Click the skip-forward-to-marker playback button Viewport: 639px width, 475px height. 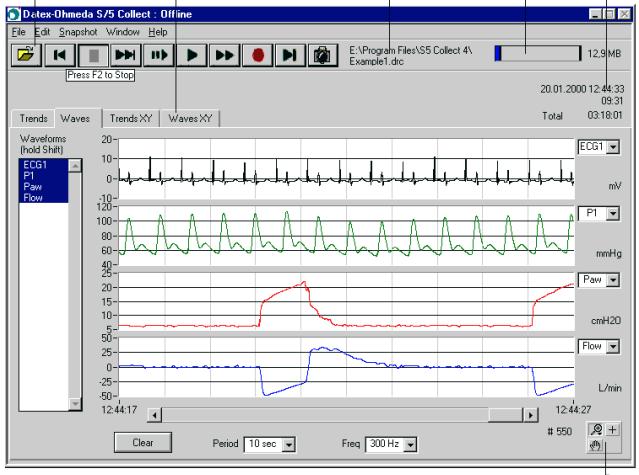[126, 55]
